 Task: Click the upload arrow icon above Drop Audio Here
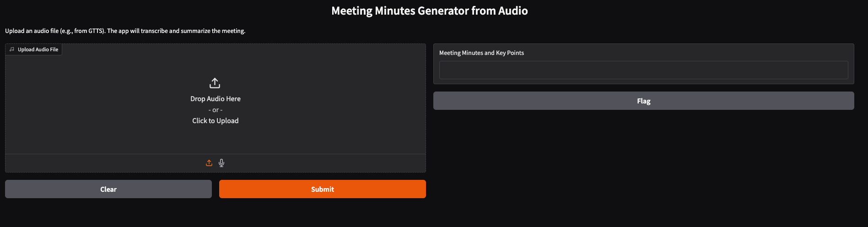215,83
